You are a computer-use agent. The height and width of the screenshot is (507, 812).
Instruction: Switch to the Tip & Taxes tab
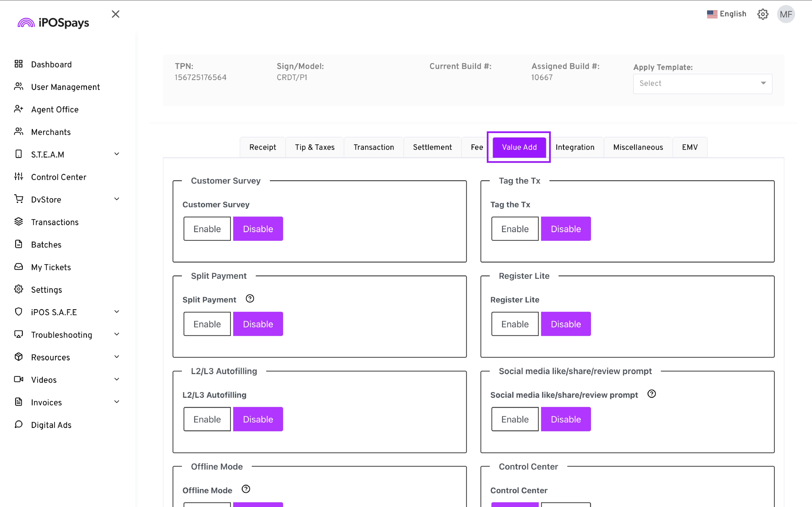pyautogui.click(x=314, y=147)
